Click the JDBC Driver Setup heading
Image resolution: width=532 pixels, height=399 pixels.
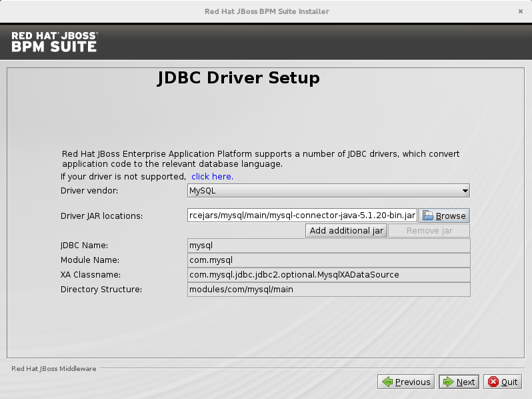[239, 78]
